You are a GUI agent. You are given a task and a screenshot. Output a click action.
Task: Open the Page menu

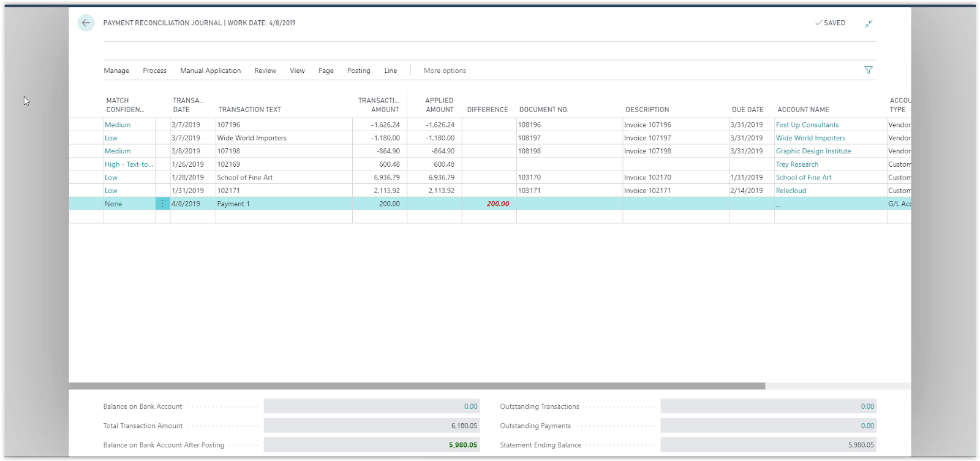click(x=326, y=70)
